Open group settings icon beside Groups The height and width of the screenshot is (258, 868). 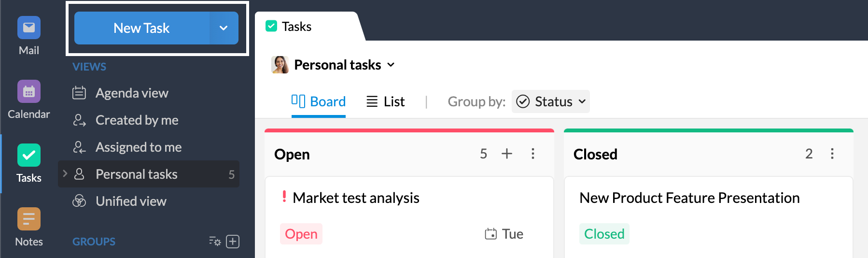[215, 242]
